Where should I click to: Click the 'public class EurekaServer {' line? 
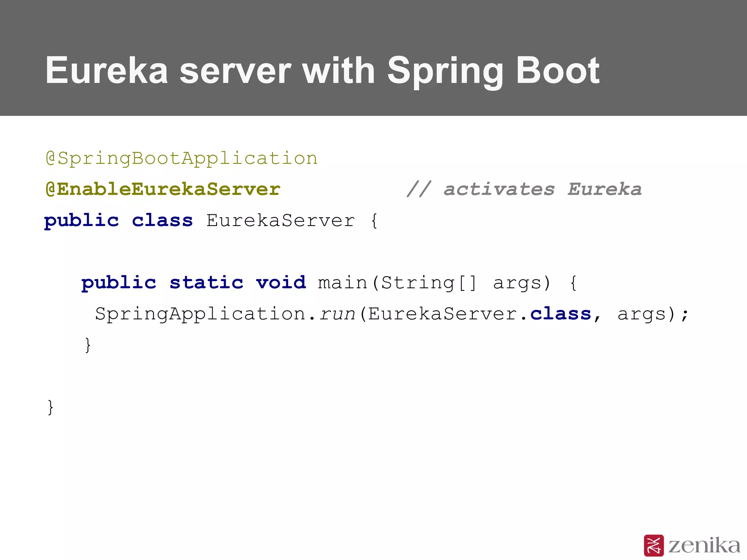coord(211,221)
